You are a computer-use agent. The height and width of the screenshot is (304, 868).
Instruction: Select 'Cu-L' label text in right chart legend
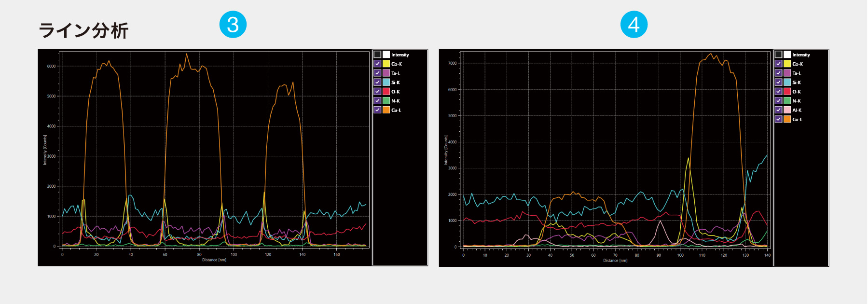click(797, 119)
